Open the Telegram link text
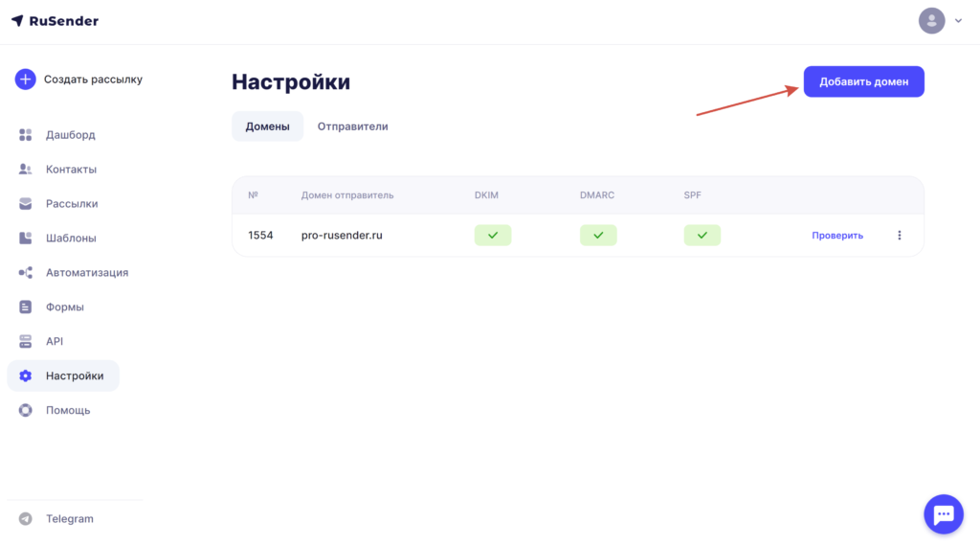980x546 pixels. [x=69, y=518]
